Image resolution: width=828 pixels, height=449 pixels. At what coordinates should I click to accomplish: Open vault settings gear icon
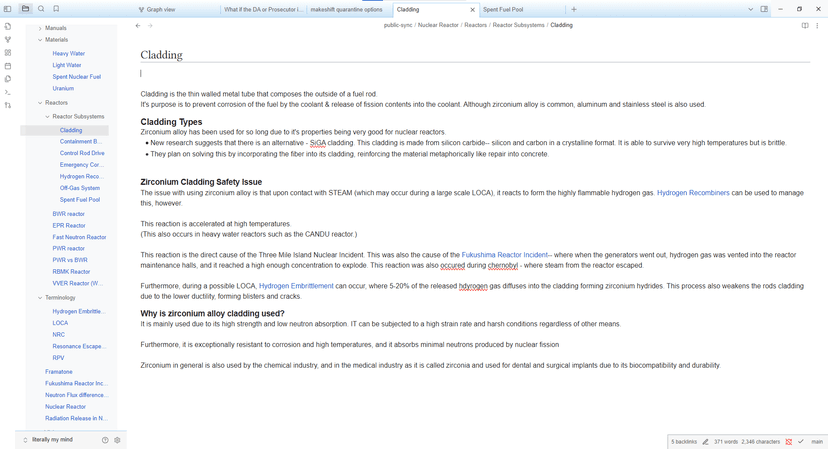[117, 440]
